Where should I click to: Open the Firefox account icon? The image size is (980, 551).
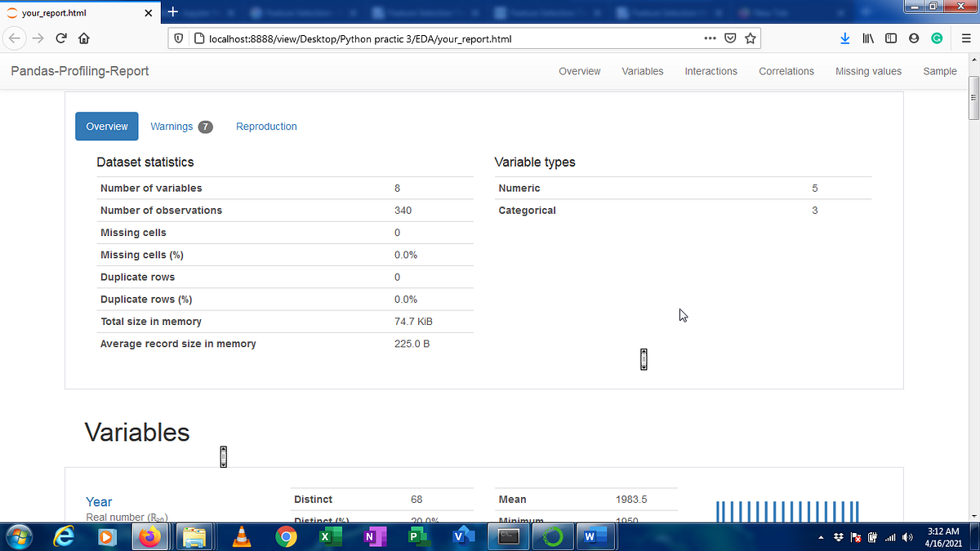[x=914, y=38]
